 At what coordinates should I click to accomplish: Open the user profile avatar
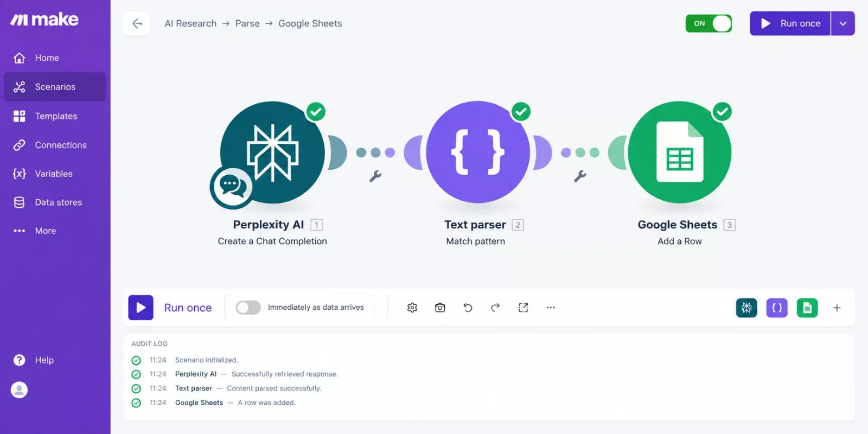(20, 390)
